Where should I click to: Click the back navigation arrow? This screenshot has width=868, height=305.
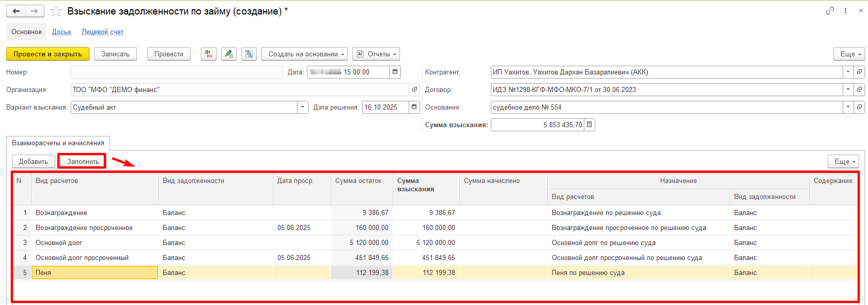click(x=16, y=11)
